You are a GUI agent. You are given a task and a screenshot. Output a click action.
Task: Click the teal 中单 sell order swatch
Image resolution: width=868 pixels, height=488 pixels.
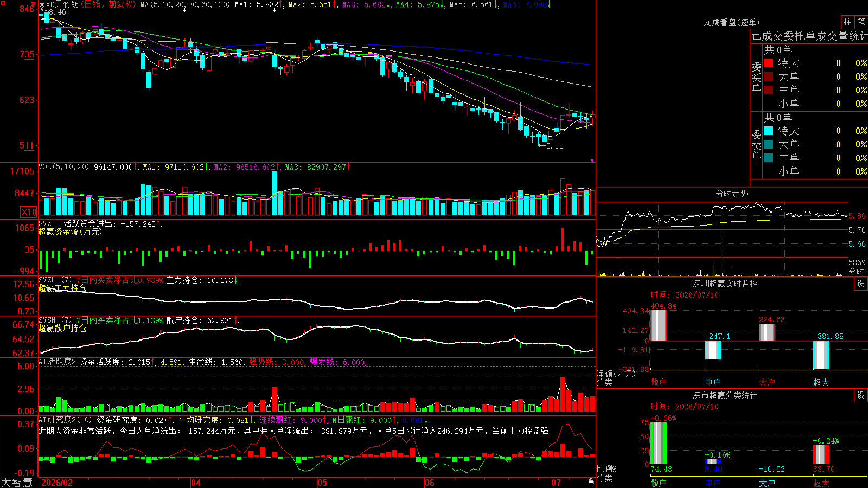[x=768, y=158]
